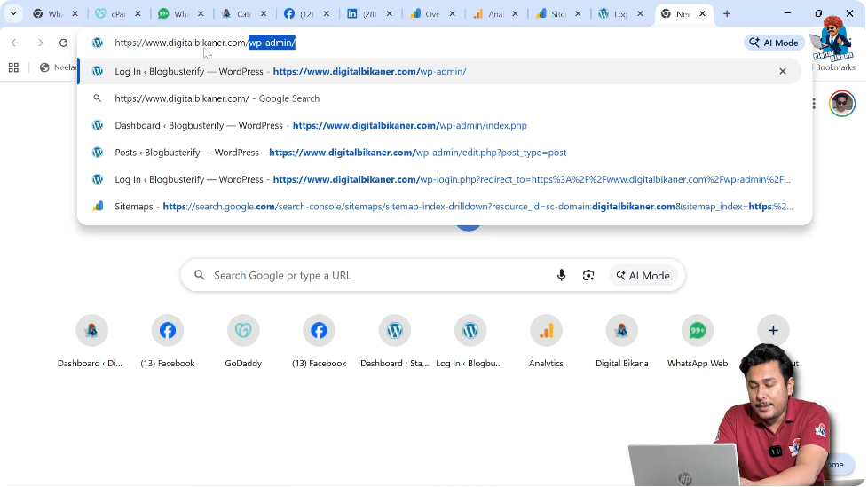Expand the tab search dropdown arrow
The height and width of the screenshot is (487, 868).
13,14
